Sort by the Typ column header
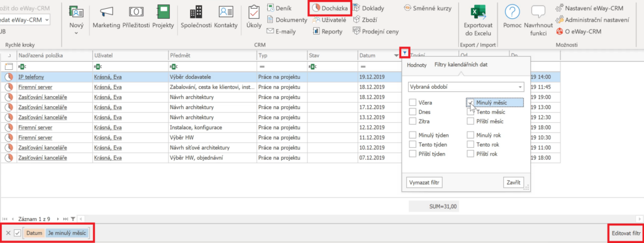Screen dimensions: 644x243 [x=282, y=55]
